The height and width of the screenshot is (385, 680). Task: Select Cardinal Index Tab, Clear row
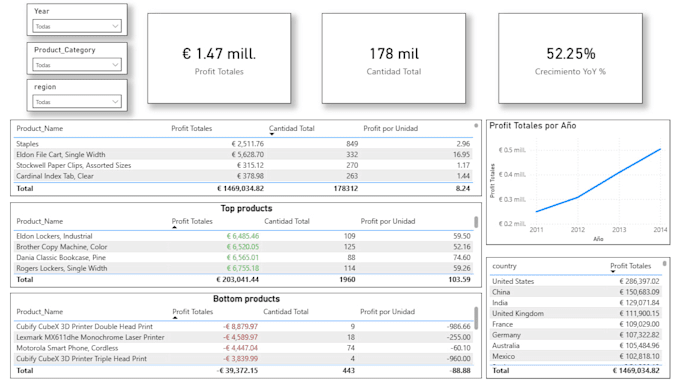[243, 176]
